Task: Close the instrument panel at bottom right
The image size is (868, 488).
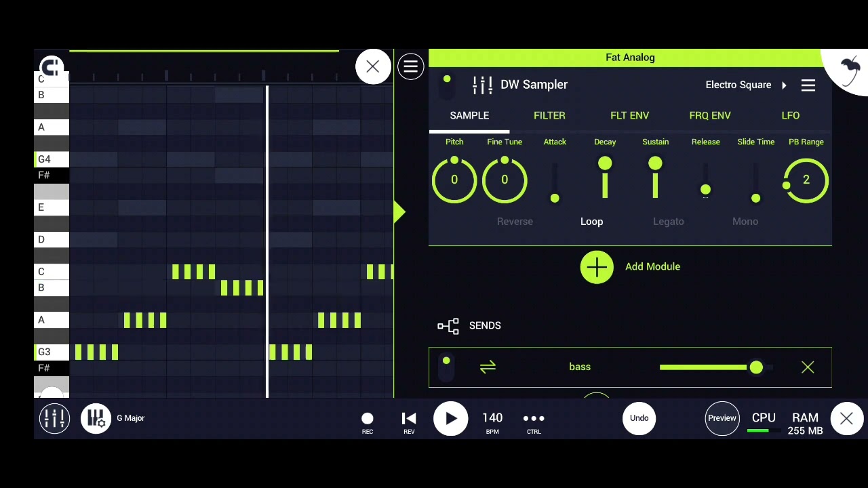Action: pyautogui.click(x=846, y=419)
